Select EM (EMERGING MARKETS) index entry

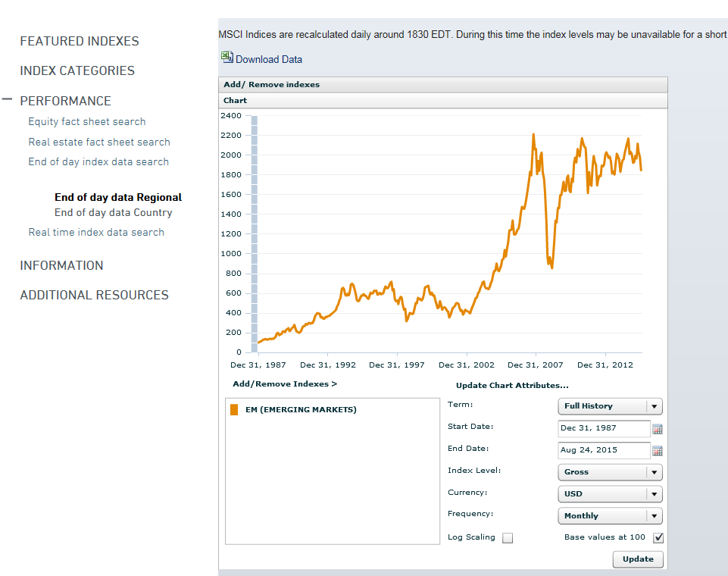pos(301,410)
